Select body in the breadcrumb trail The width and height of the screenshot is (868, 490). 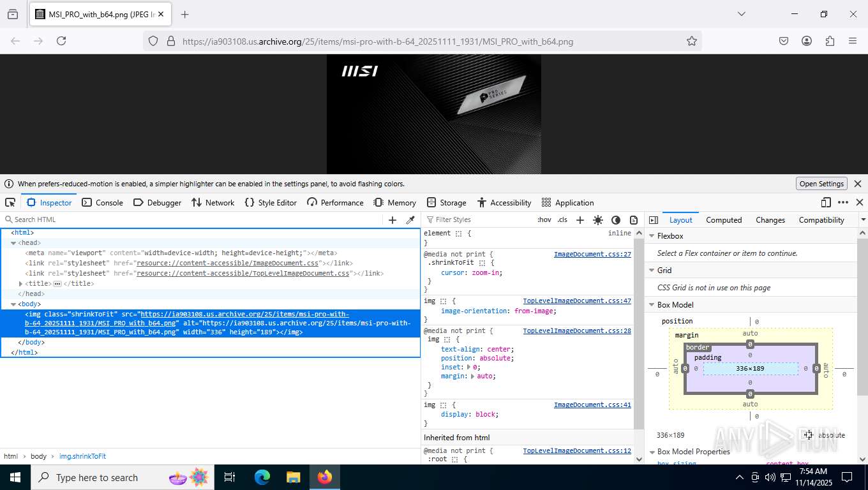coord(38,456)
